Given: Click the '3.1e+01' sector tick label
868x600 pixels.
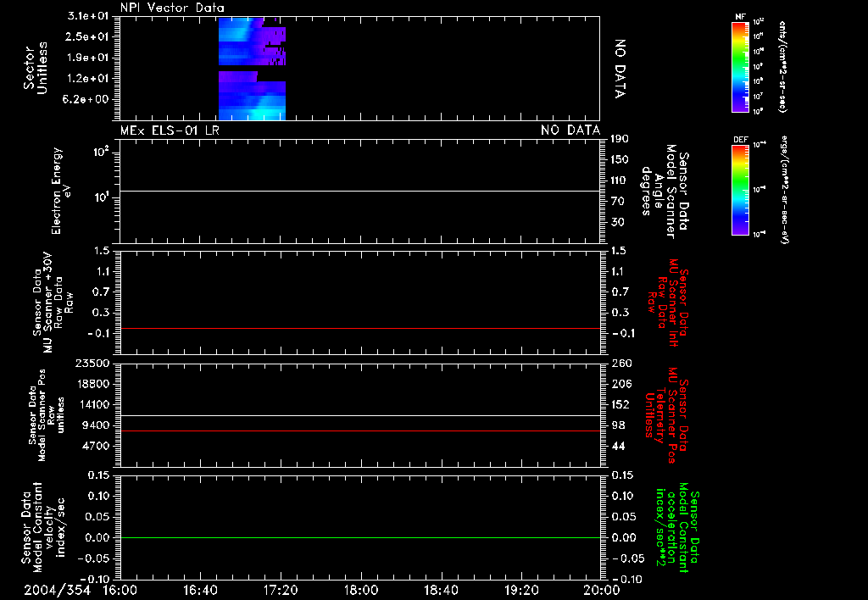Looking at the screenshot, I should tap(88, 16).
